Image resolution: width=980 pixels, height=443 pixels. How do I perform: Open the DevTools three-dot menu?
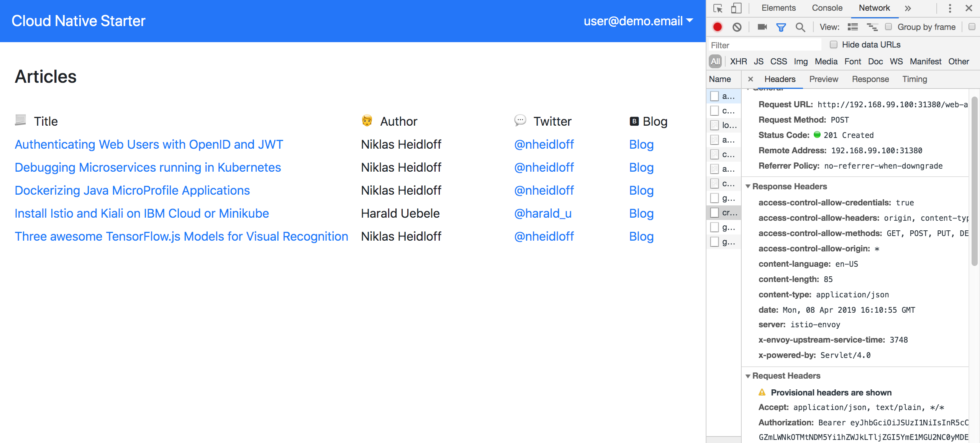[x=950, y=8]
